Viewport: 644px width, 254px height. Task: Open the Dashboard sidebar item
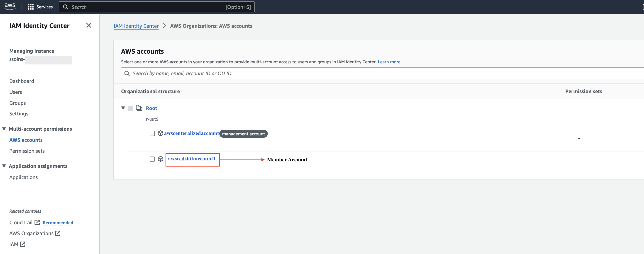[22, 81]
